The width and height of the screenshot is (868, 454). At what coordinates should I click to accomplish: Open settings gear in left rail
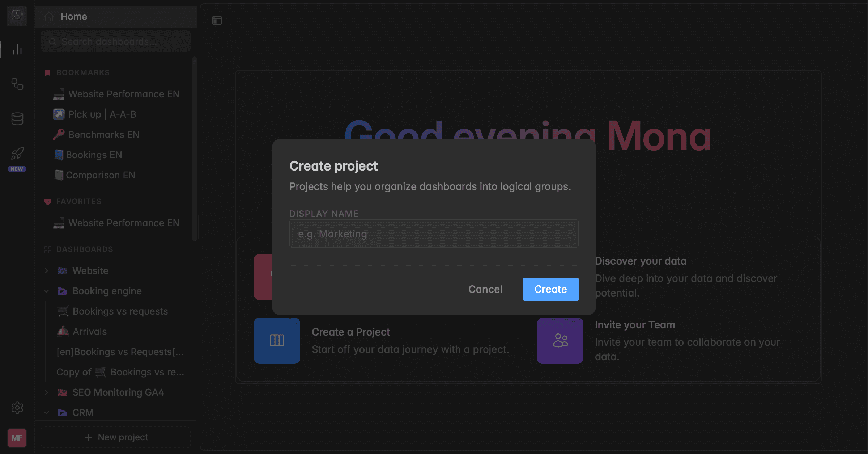pos(17,408)
